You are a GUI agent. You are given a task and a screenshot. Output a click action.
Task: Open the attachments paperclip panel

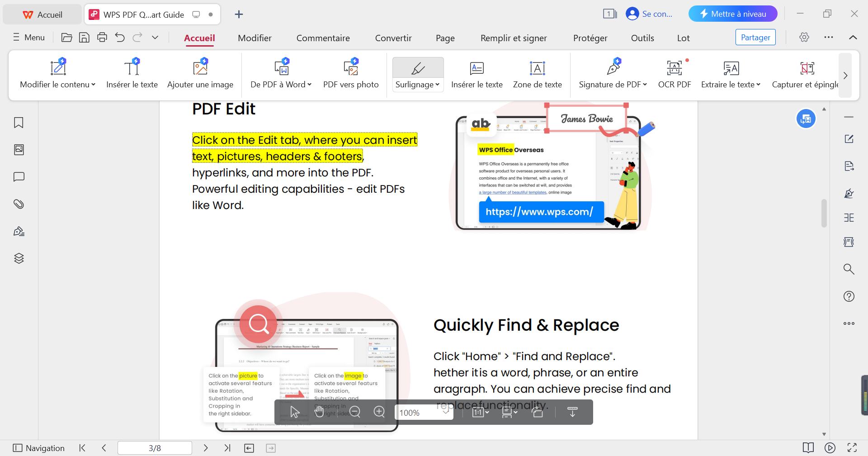pos(19,204)
